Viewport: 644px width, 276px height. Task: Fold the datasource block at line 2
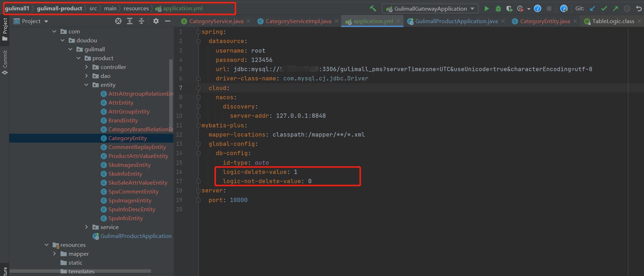(x=198, y=41)
